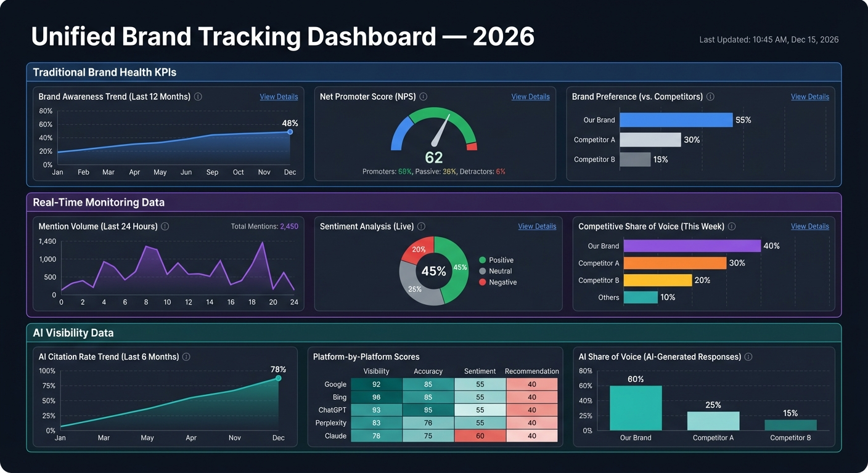Toggle the Neutral sentiment legend entry
This screenshot has width=868, height=473.
(496, 271)
